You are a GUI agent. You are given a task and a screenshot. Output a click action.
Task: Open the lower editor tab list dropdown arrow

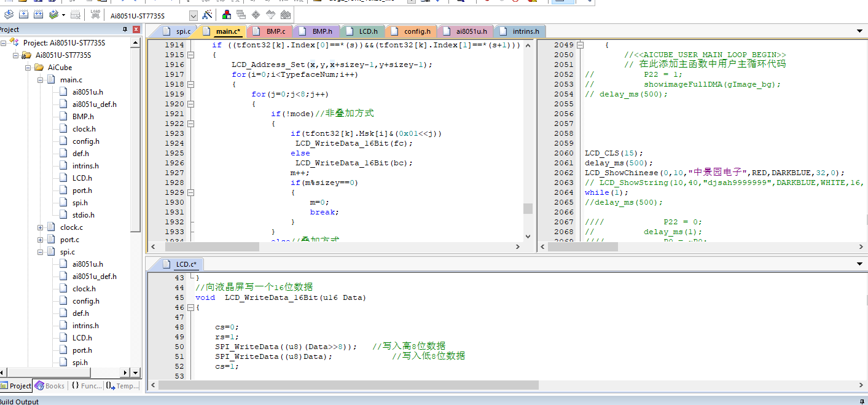click(x=859, y=264)
